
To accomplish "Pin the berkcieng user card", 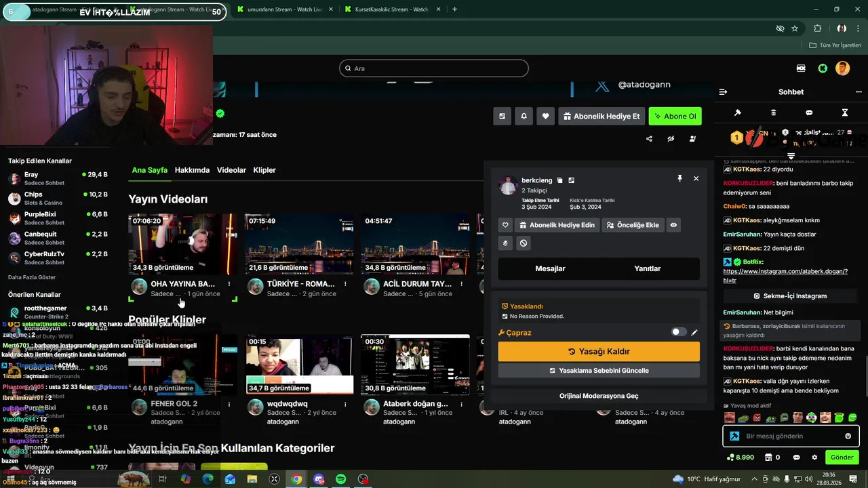I will (x=679, y=178).
